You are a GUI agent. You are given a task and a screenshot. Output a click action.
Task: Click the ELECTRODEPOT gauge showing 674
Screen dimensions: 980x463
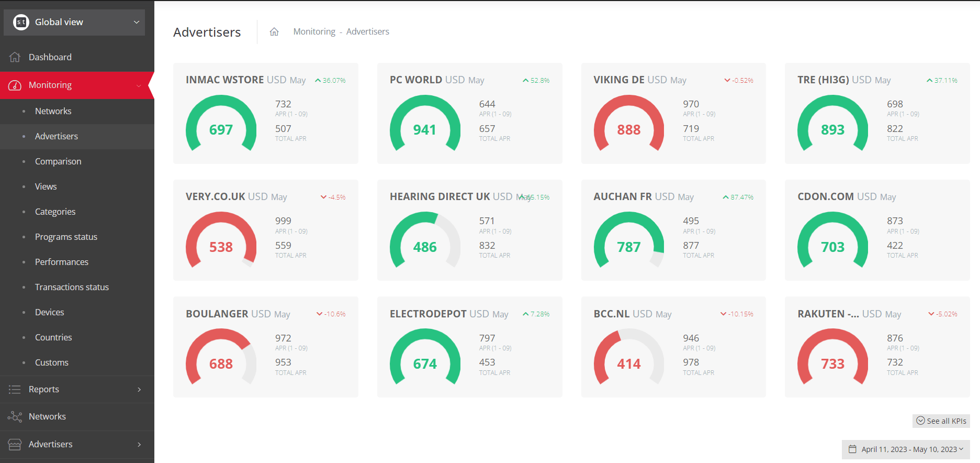425,357
